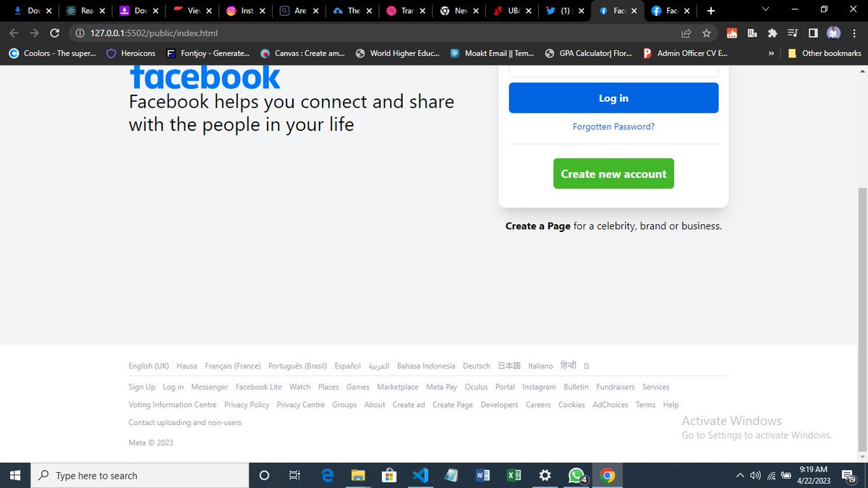Open the Marketplace footer link
Image resolution: width=868 pixels, height=488 pixels.
coord(398,387)
